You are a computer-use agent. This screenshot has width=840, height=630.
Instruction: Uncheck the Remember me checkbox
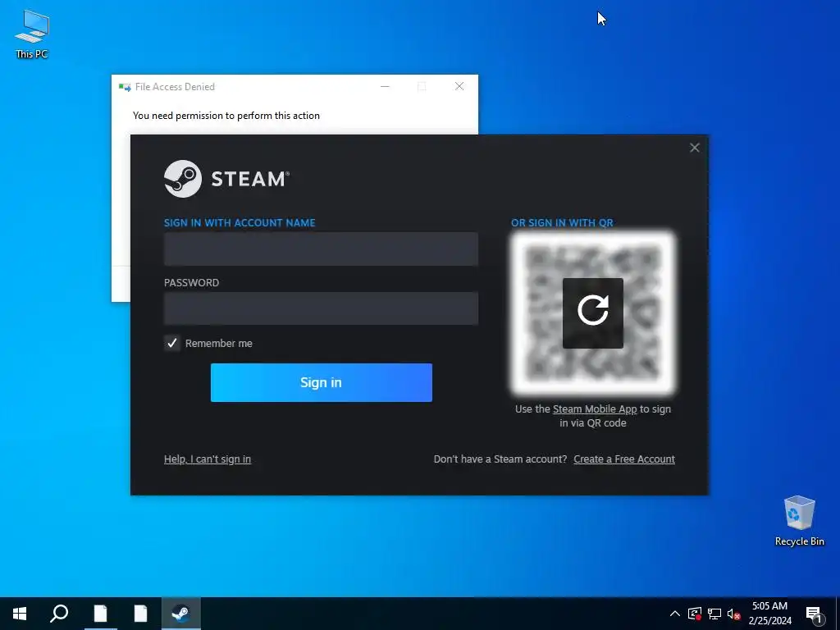click(x=172, y=343)
